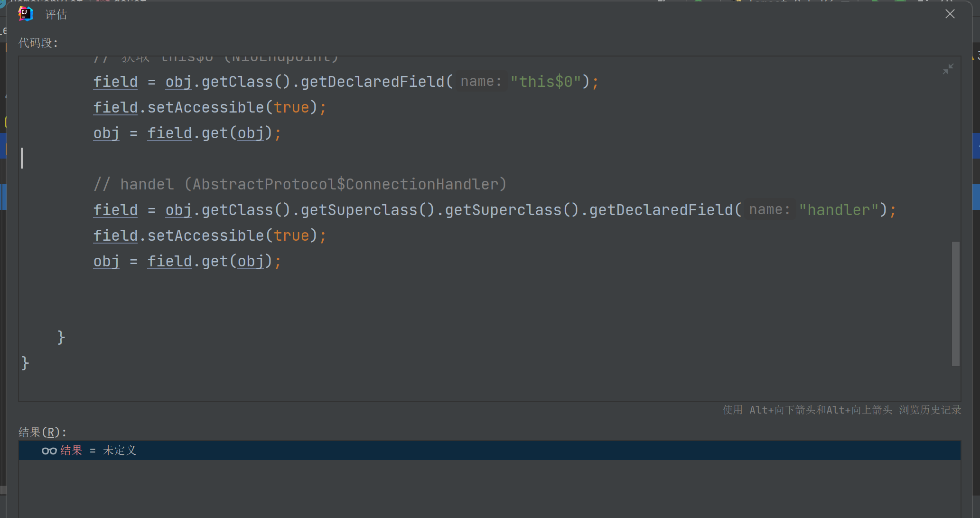Click the name: hint before "this$0"
Viewport: 980px width, 518px height.
pyautogui.click(x=480, y=82)
